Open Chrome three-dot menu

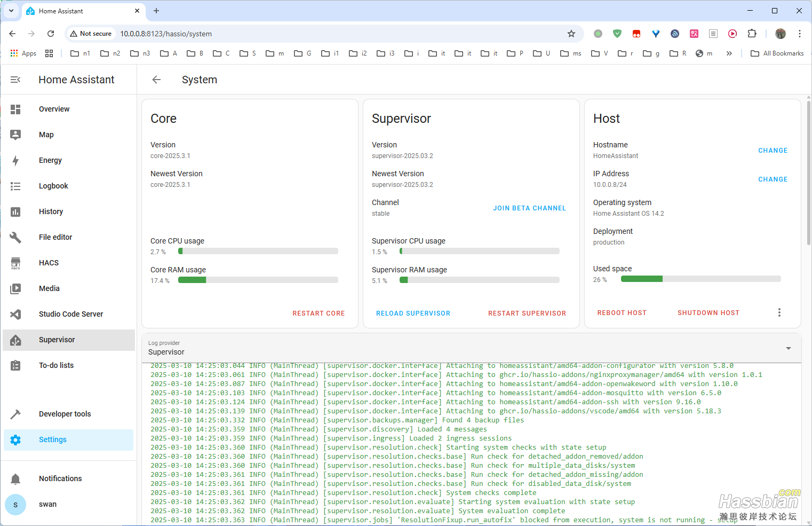[x=799, y=34]
